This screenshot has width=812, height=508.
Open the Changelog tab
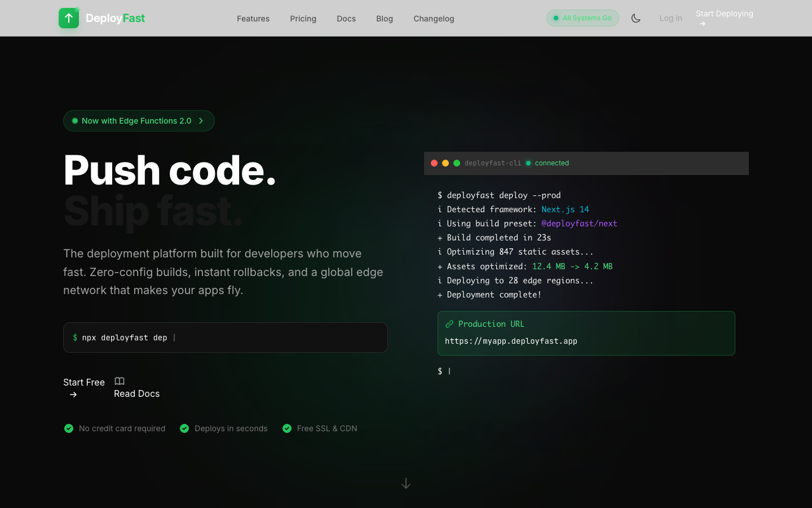(434, 18)
